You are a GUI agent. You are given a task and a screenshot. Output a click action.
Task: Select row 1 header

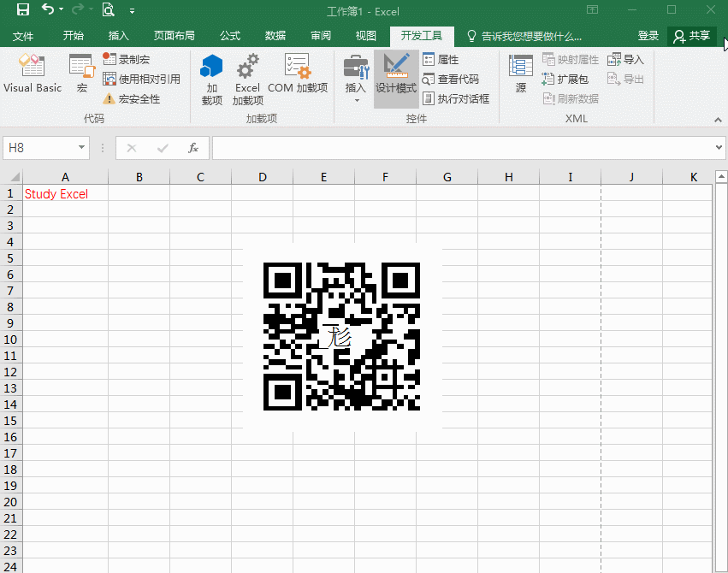10,193
